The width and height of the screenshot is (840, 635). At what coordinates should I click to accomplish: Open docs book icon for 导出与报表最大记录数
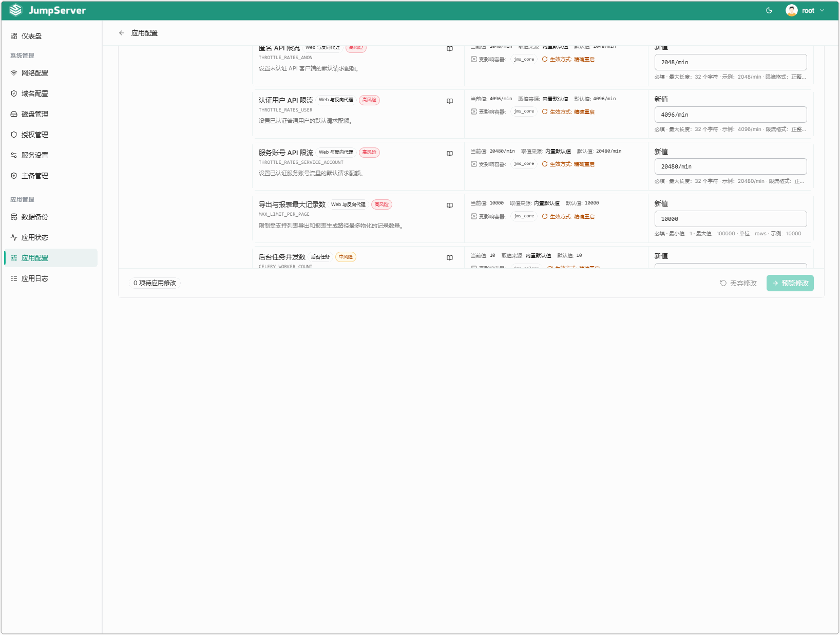point(450,206)
